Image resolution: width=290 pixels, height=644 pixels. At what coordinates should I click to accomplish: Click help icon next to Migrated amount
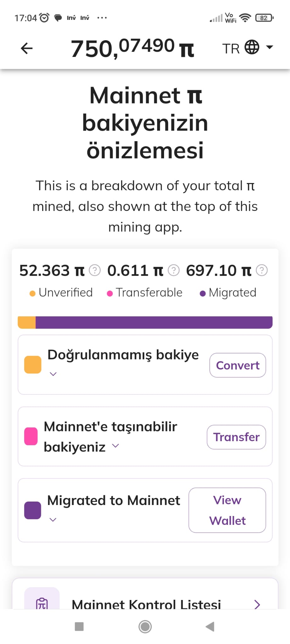262,270
